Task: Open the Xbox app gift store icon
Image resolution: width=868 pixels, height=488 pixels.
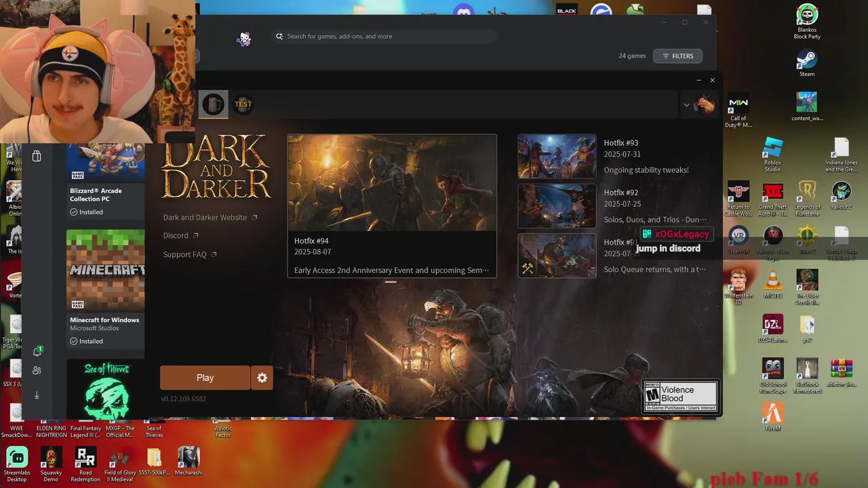Action: [37, 156]
